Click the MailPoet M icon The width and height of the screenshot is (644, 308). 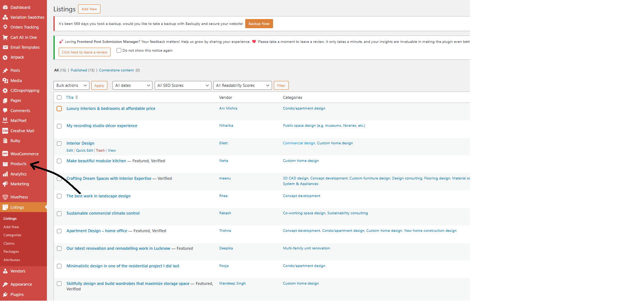tap(5, 120)
